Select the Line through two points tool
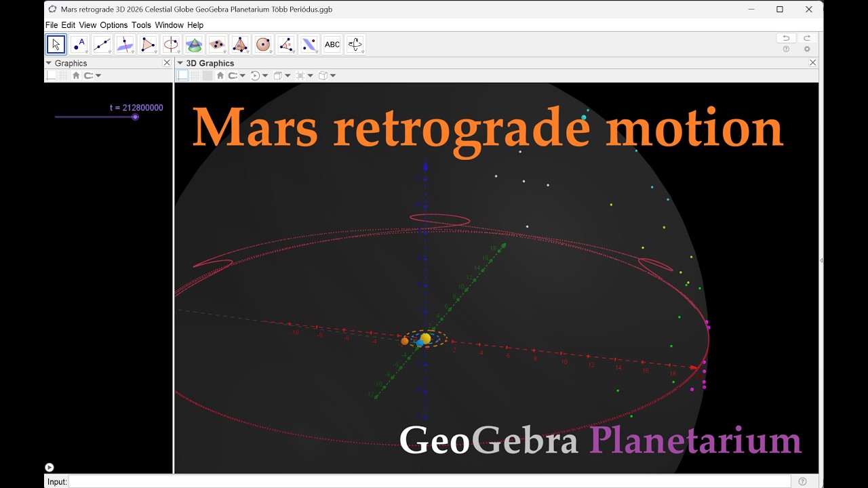 [102, 45]
